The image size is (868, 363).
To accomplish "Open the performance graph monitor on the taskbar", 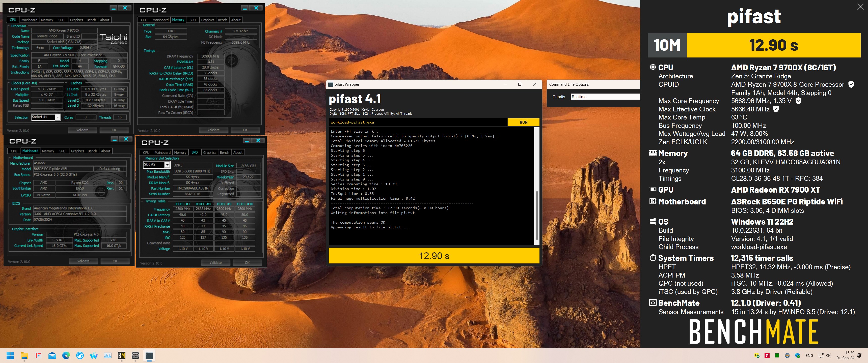I will coord(108,356).
